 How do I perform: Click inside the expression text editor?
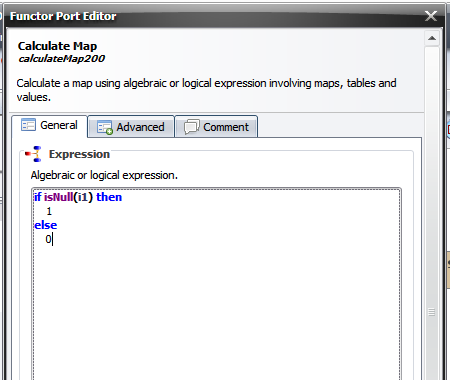point(217,283)
